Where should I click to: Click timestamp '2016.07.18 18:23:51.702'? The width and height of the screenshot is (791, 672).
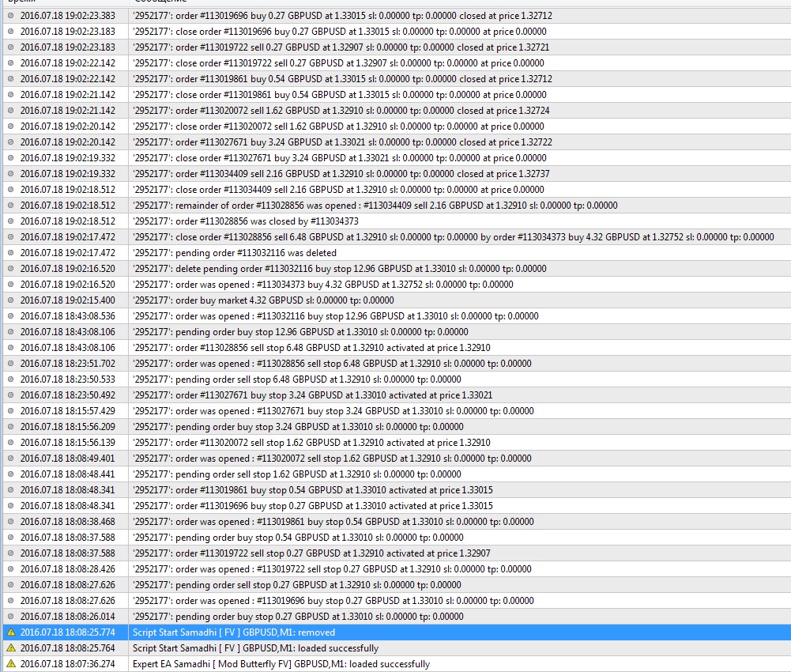[68, 364]
